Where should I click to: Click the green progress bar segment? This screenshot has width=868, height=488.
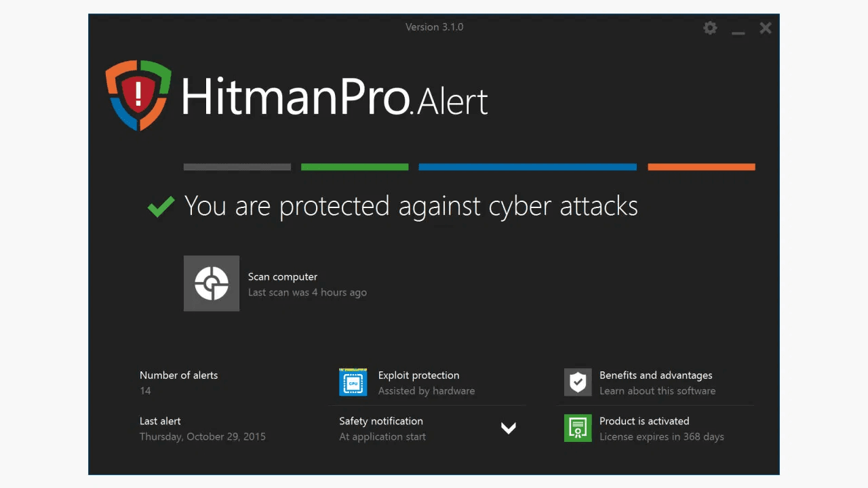(354, 167)
